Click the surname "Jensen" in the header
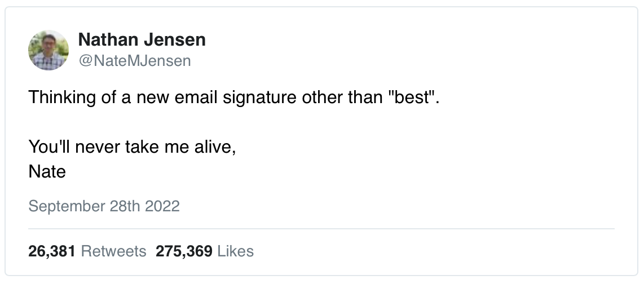The height and width of the screenshot is (284, 644). point(177,40)
